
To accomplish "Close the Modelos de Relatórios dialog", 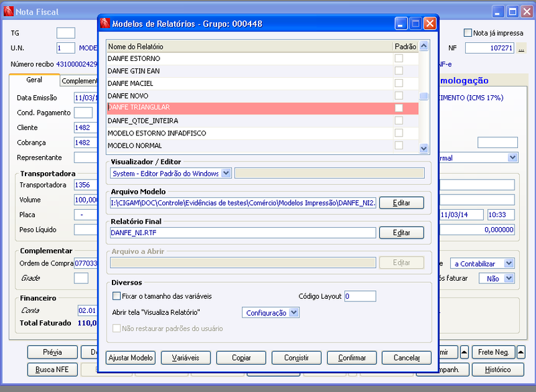I will [x=429, y=23].
